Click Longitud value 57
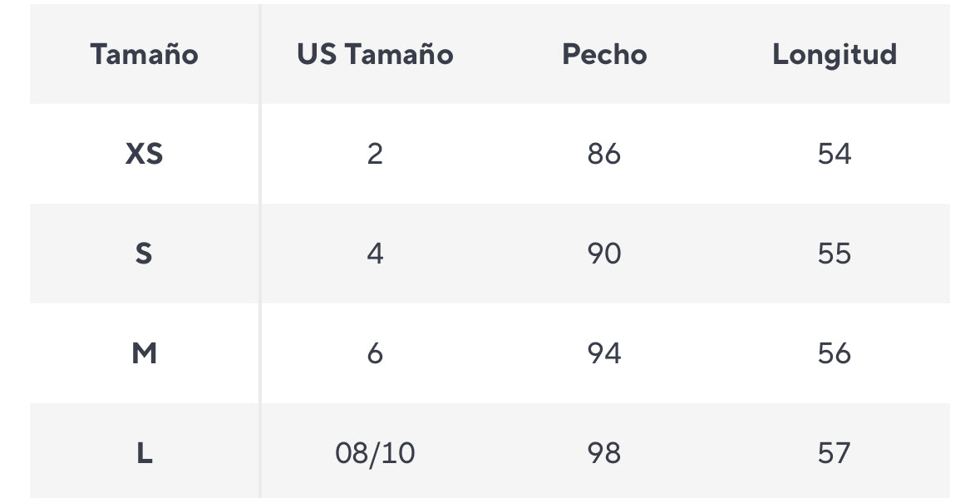The width and height of the screenshot is (980, 498). 835,453
